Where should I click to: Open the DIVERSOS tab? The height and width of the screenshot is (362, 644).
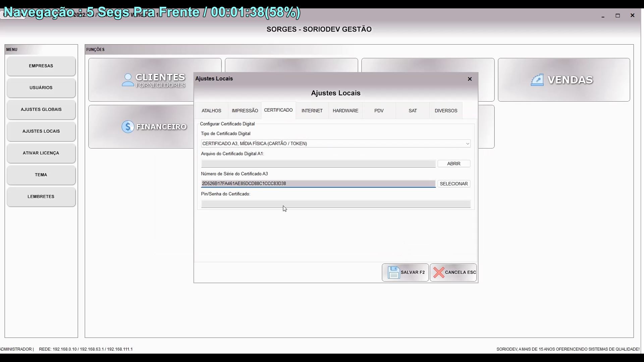[x=446, y=111]
